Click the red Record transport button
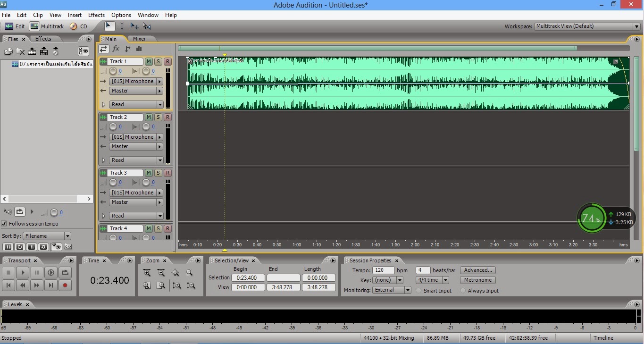Viewport: 644px width, 344px height. click(65, 285)
